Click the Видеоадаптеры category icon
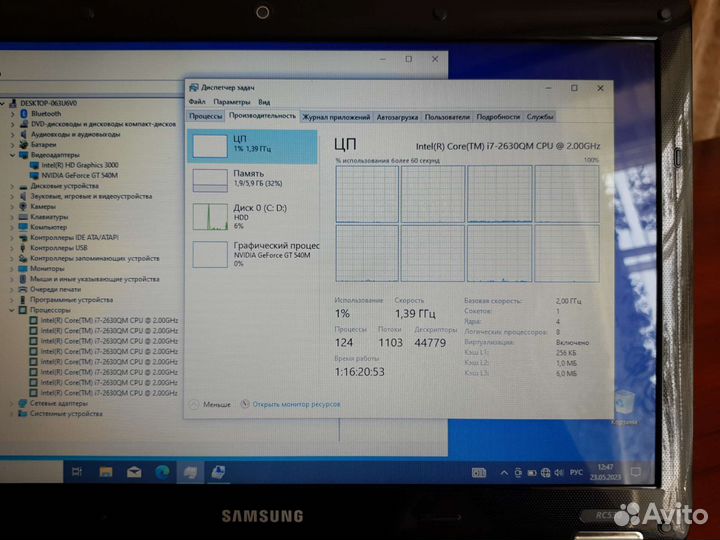 click(x=24, y=155)
